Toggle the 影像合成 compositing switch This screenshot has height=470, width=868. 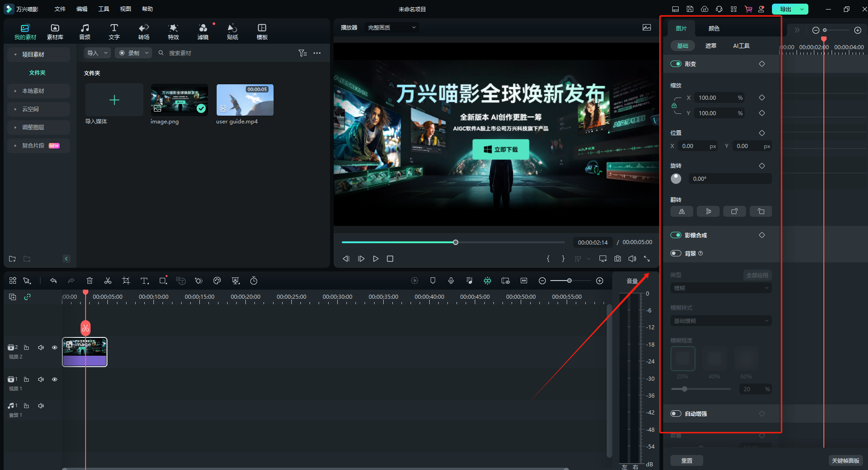click(676, 235)
